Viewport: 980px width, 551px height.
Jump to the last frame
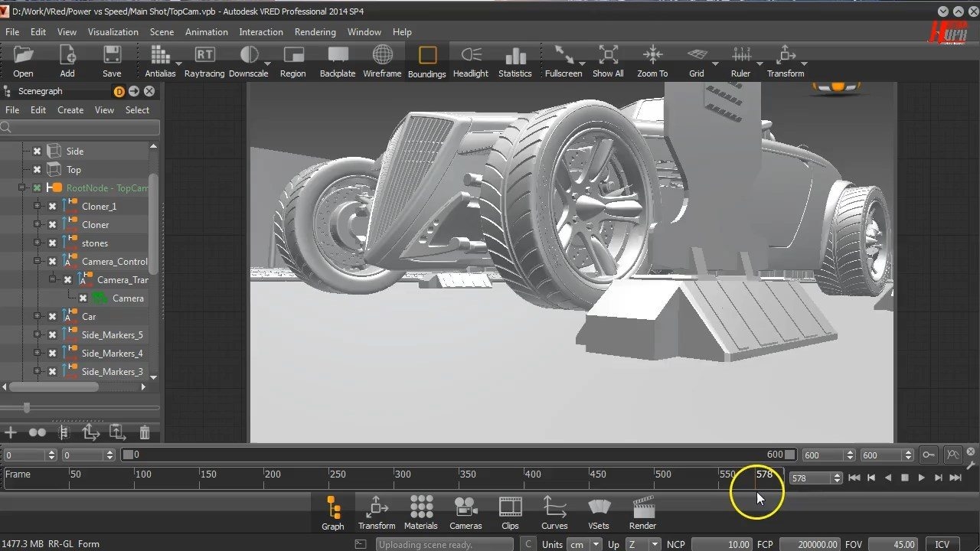pyautogui.click(x=955, y=478)
